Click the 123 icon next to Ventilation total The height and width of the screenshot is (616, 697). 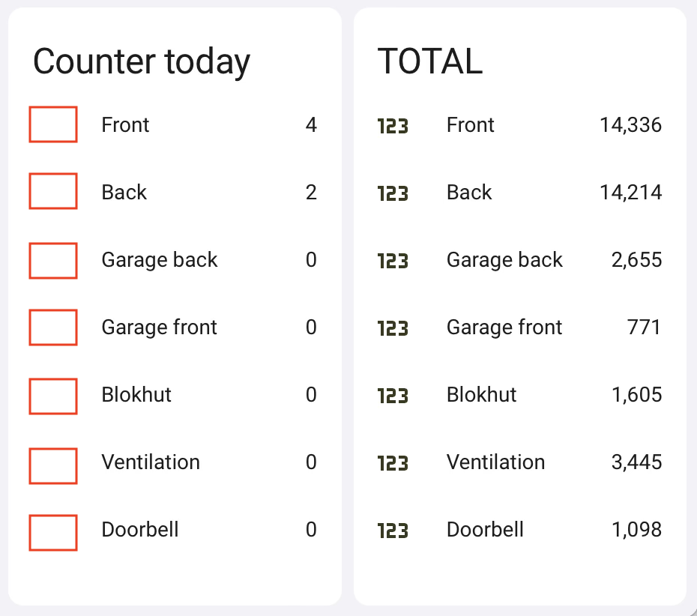[393, 464]
